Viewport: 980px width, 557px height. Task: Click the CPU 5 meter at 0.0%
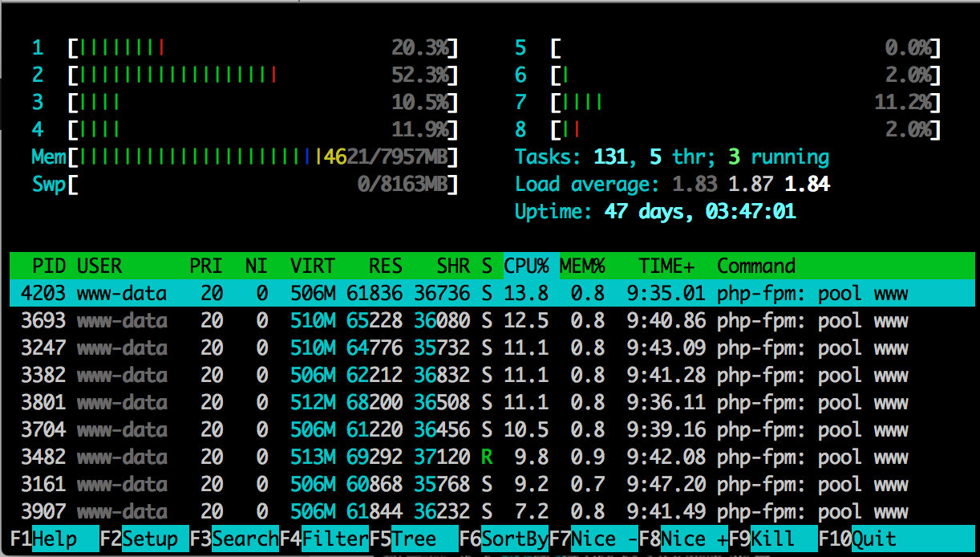click(746, 48)
